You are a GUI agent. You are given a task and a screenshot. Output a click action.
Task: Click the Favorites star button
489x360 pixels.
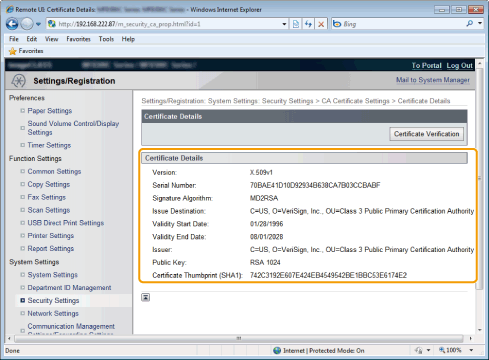tap(26, 51)
